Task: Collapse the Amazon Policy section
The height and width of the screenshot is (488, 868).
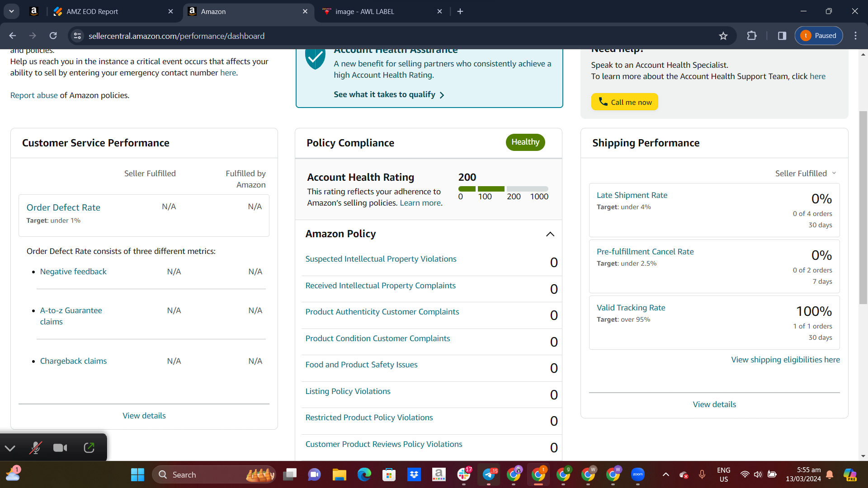Action: point(550,234)
